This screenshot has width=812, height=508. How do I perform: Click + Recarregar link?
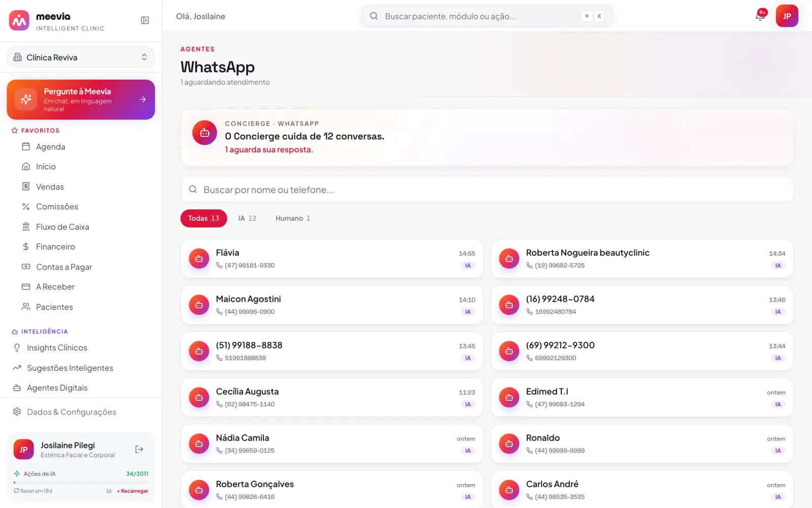tap(132, 491)
